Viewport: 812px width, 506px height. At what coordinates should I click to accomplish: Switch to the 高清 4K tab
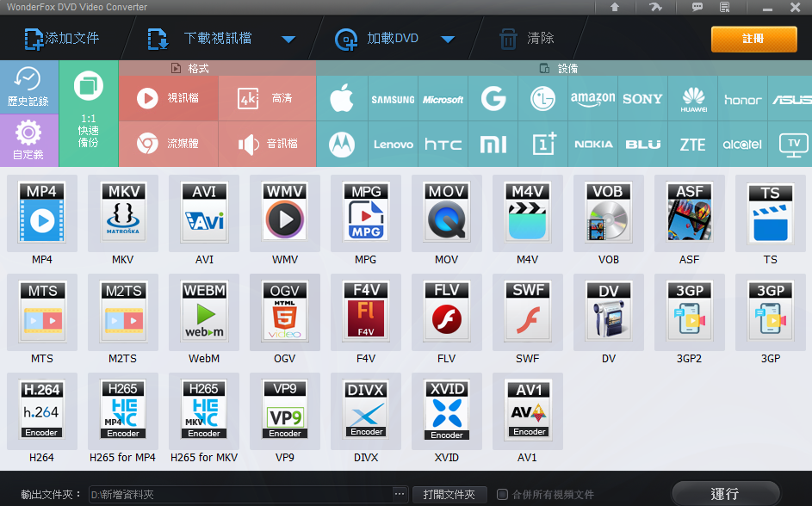point(267,98)
